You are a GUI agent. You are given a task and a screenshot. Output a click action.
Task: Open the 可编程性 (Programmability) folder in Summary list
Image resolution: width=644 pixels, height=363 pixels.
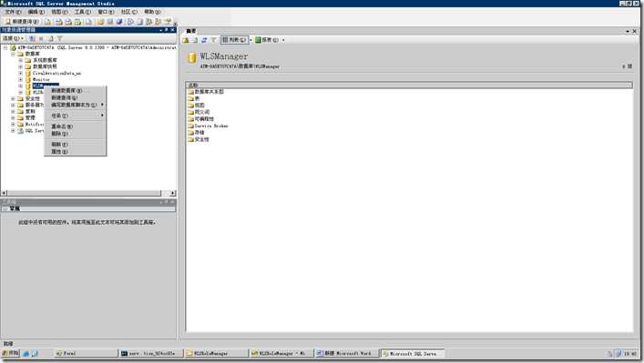click(x=200, y=119)
